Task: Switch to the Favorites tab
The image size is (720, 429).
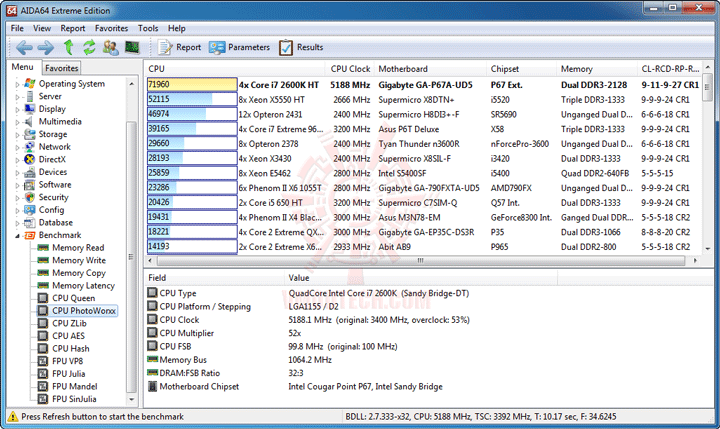Action: click(x=62, y=68)
